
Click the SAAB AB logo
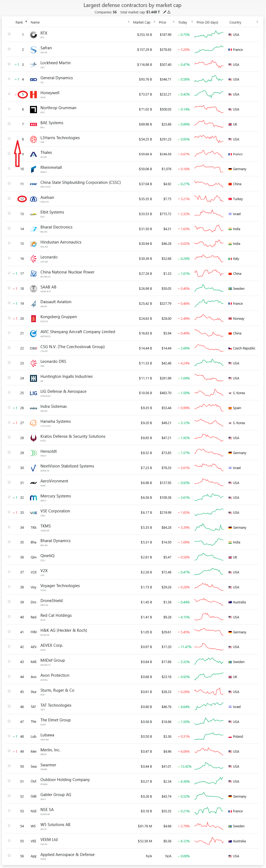click(x=33, y=289)
